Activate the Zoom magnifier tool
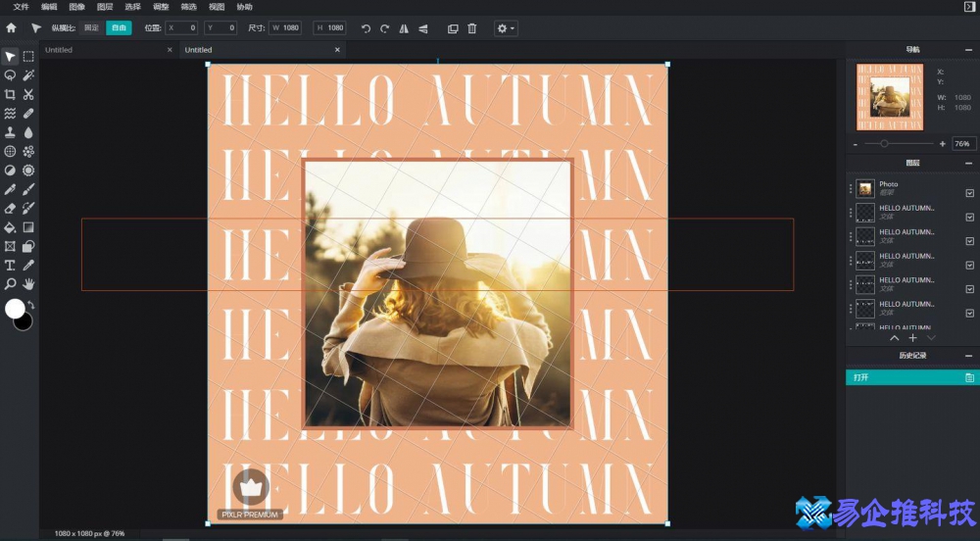The height and width of the screenshot is (541, 980). 10,284
